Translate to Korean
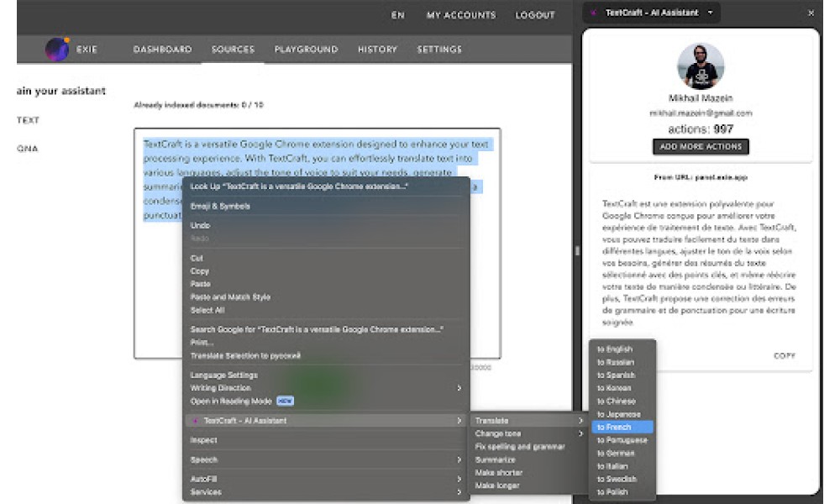 pos(622,388)
